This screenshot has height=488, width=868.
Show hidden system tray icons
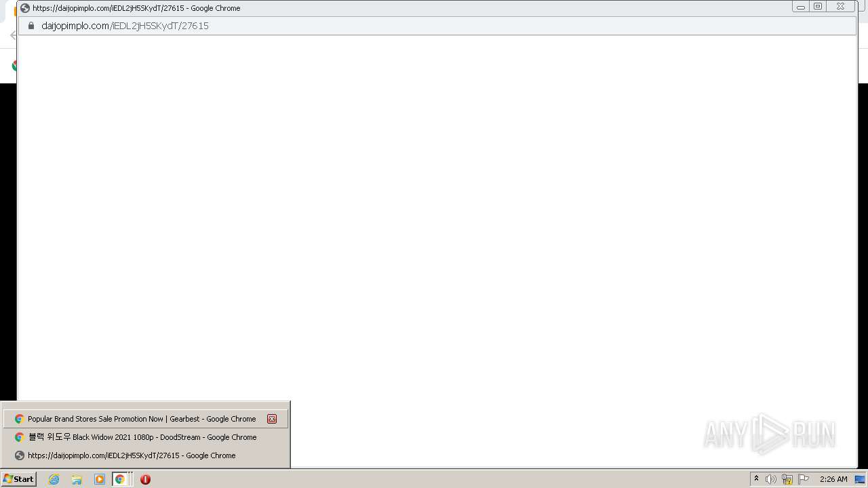pyautogui.click(x=756, y=479)
